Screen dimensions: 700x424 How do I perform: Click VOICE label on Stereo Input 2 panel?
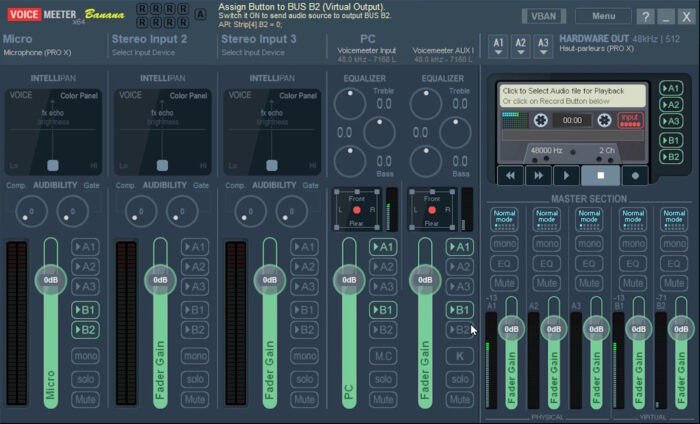point(130,95)
